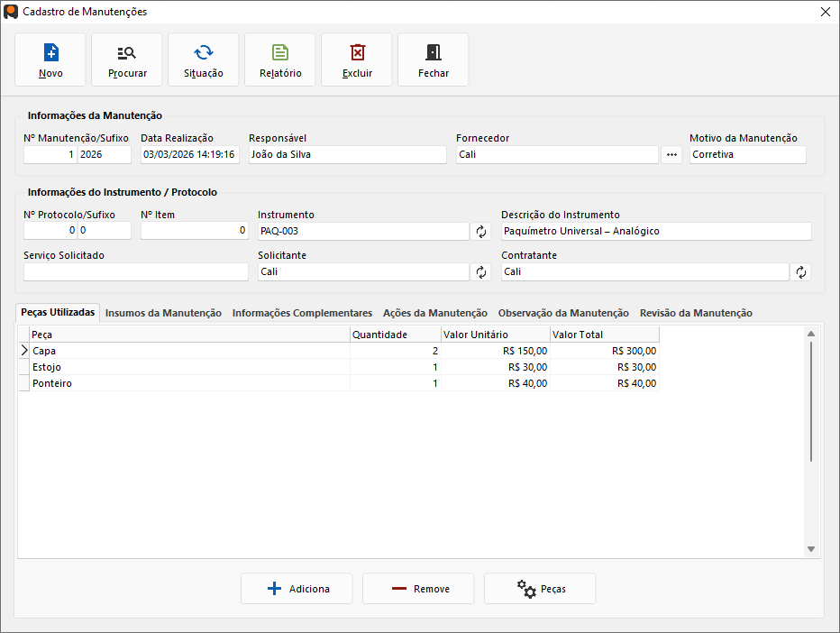Refresh the Instrumento PAQ-003 field
Screen dimensions: 840x633
click(x=481, y=232)
